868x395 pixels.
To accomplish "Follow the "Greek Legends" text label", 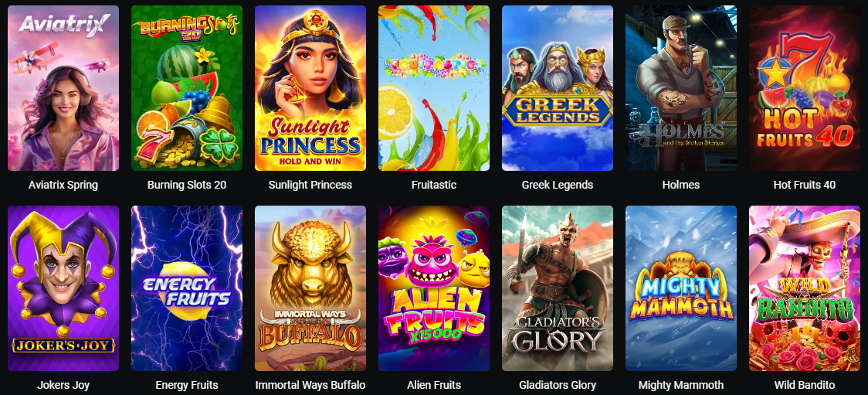I will click(558, 185).
